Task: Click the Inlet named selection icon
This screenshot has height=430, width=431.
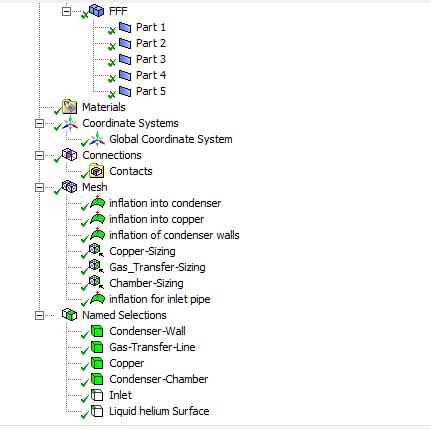Action: click(97, 395)
